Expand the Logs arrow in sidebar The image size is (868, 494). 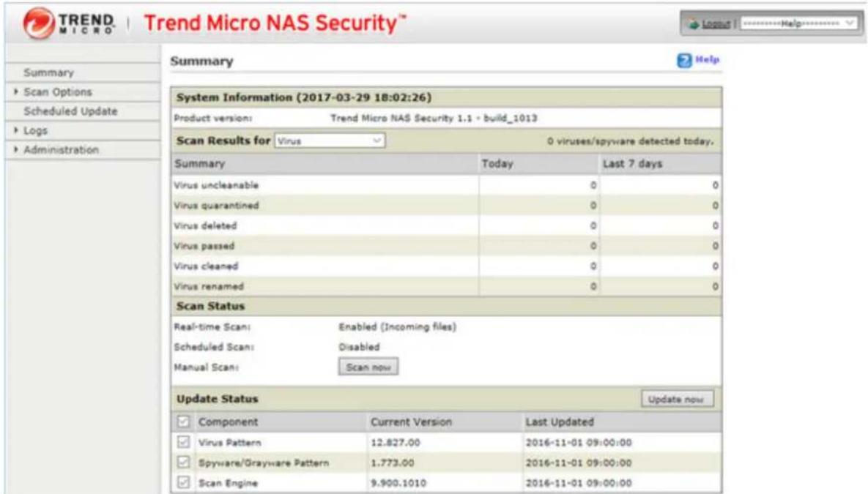15,130
